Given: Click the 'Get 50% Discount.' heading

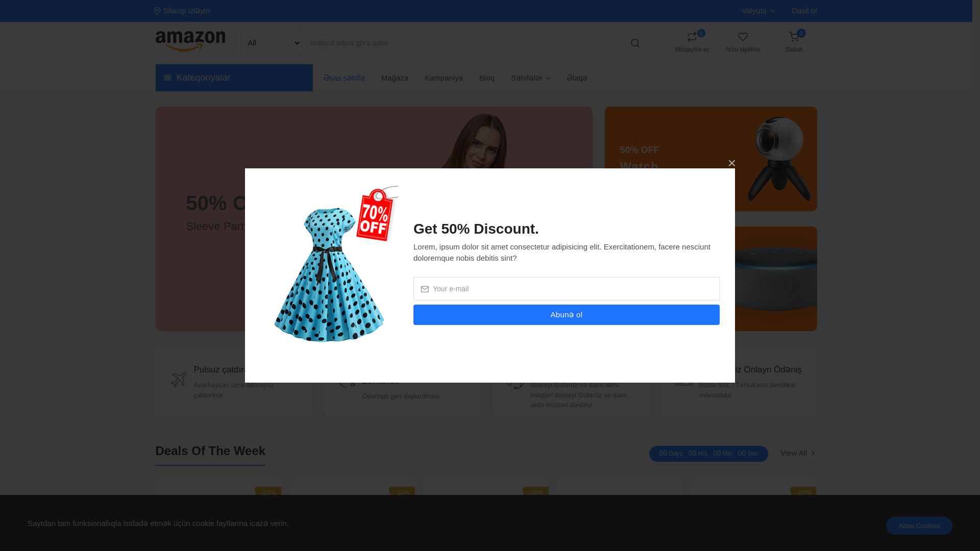Looking at the screenshot, I should [476, 229].
